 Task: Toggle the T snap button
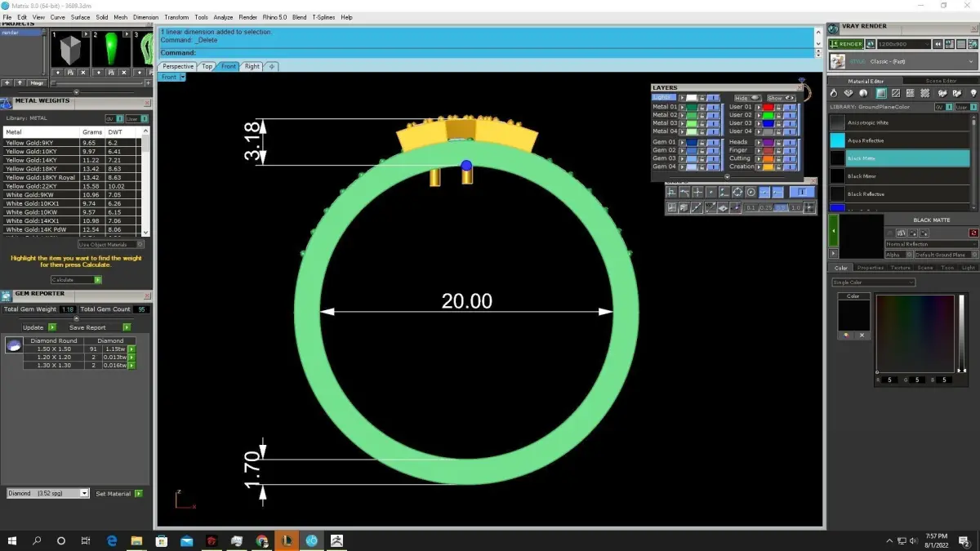tap(803, 192)
